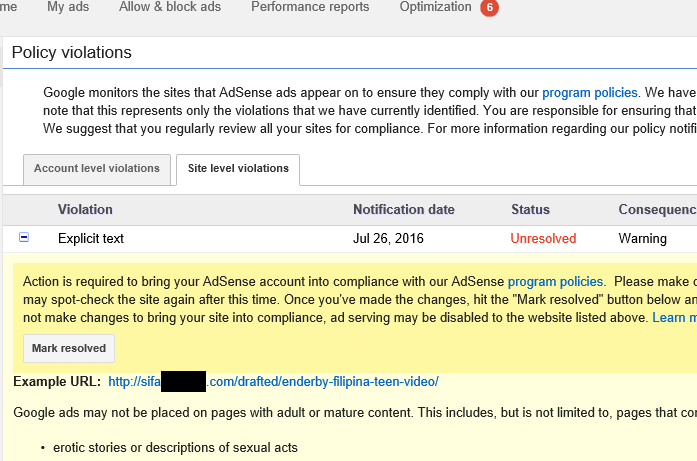The width and height of the screenshot is (697, 461).
Task: Click the Notification date column header
Action: (x=404, y=209)
